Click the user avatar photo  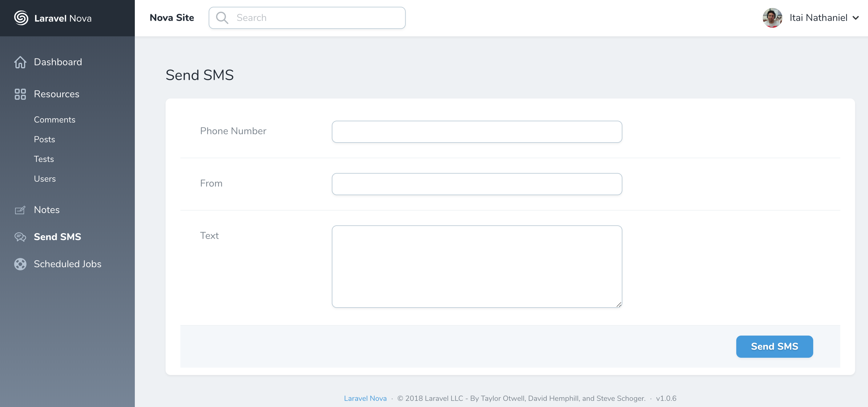pos(772,18)
